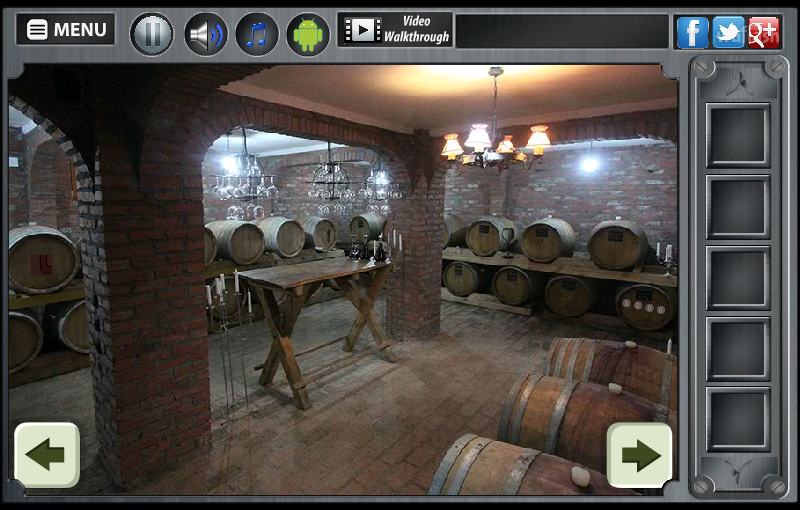Examine the white bung on the foreground barrel
The image size is (800, 510).
[581, 476]
